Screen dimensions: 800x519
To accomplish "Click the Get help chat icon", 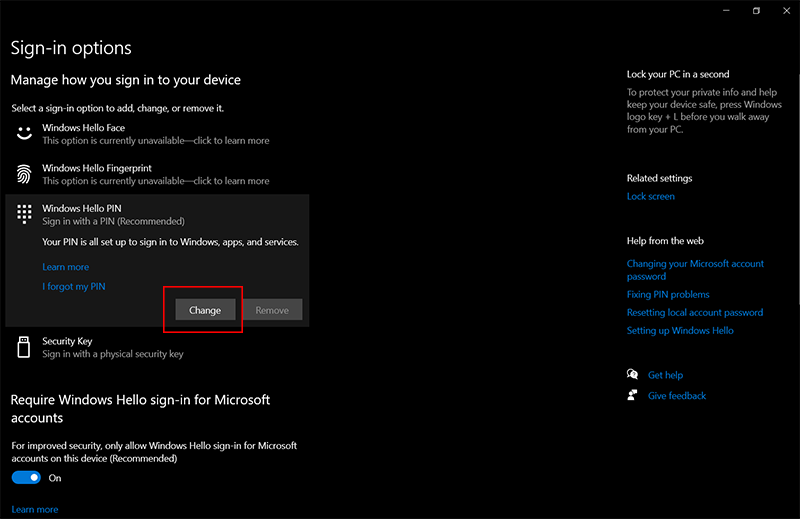I will (632, 375).
